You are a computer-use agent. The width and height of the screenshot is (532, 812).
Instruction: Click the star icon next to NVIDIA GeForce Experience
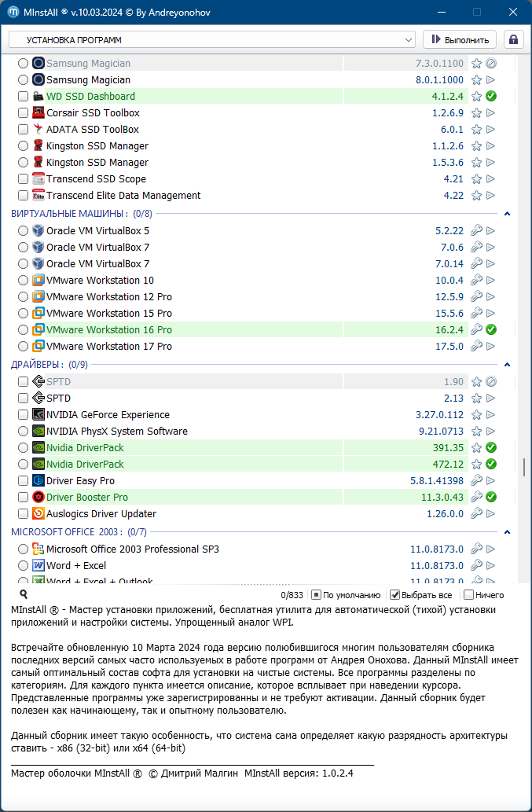(x=476, y=415)
